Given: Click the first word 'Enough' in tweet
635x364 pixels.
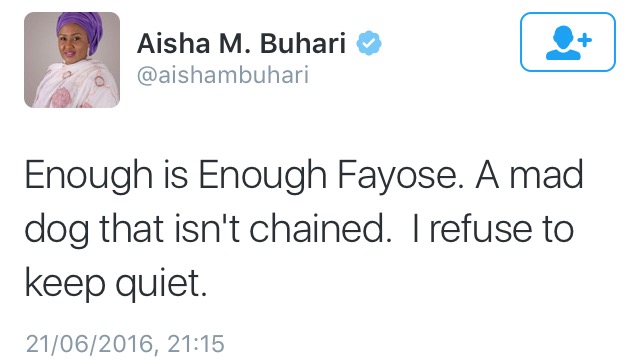Looking at the screenshot, I should click(89, 176).
